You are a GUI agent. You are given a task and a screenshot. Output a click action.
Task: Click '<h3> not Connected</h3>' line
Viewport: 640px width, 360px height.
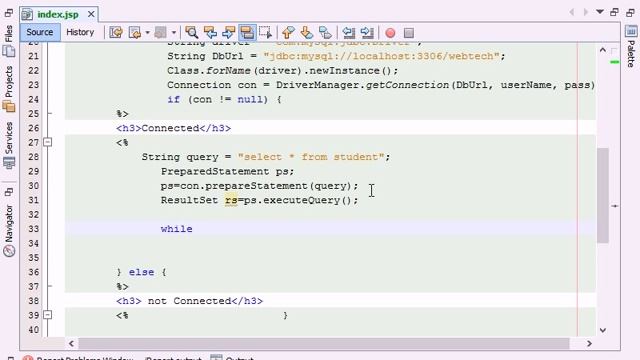(189, 301)
